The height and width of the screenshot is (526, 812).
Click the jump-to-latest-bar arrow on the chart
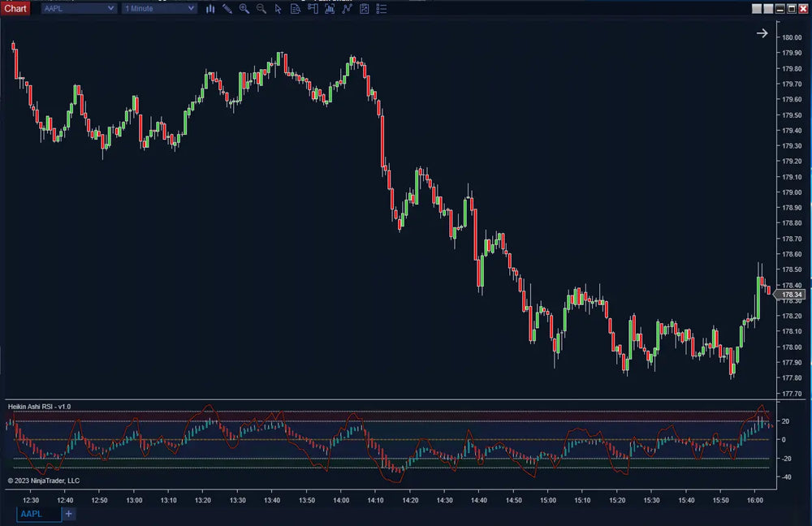762,33
